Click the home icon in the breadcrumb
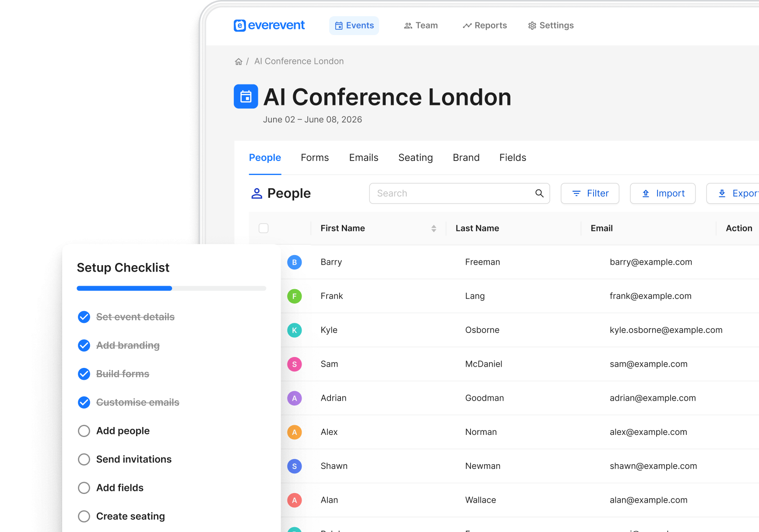 [239, 61]
